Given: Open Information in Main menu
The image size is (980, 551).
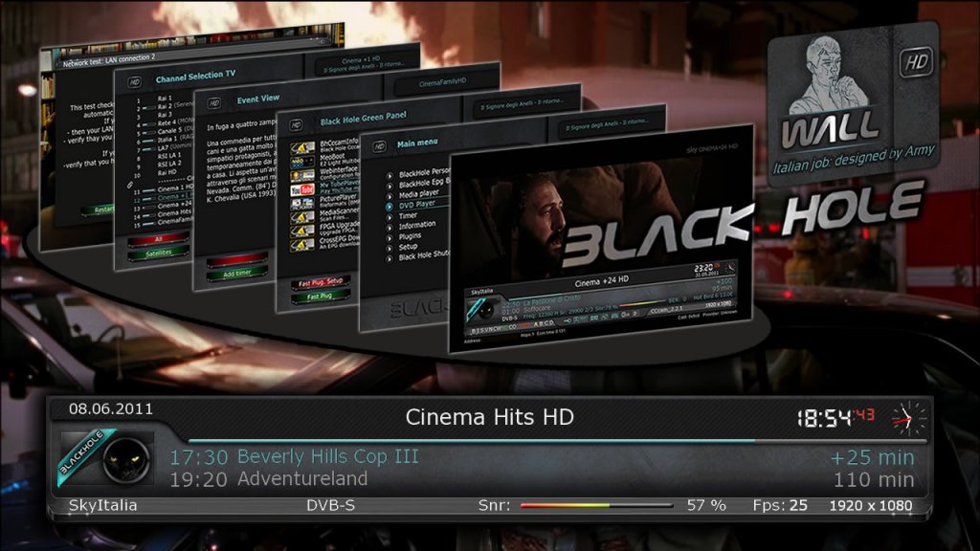Looking at the screenshot, I should (417, 226).
